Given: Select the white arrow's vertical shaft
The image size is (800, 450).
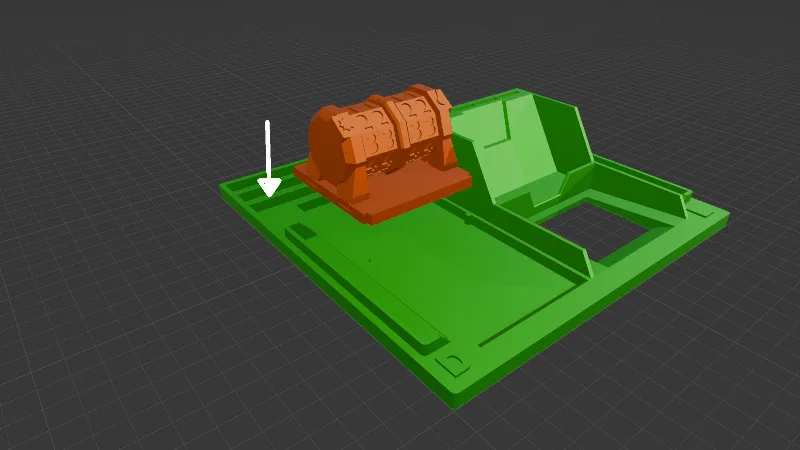Looking at the screenshot, I should [267, 150].
